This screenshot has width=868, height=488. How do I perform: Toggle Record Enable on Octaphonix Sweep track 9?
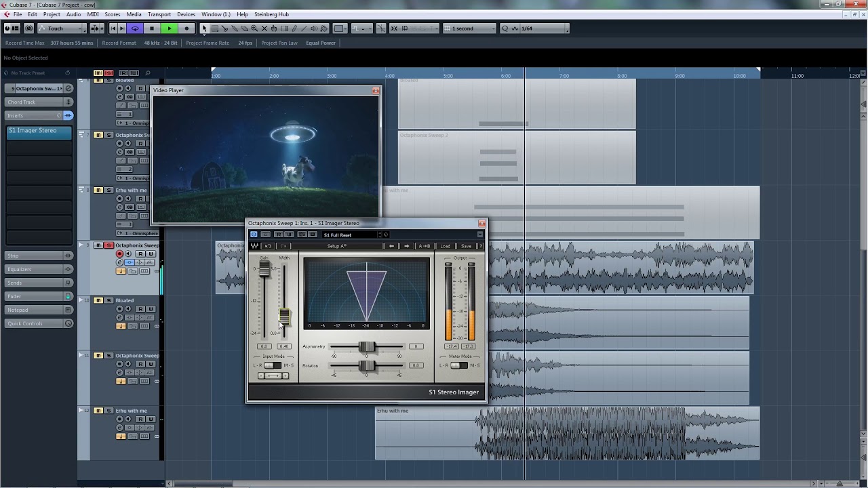click(120, 254)
